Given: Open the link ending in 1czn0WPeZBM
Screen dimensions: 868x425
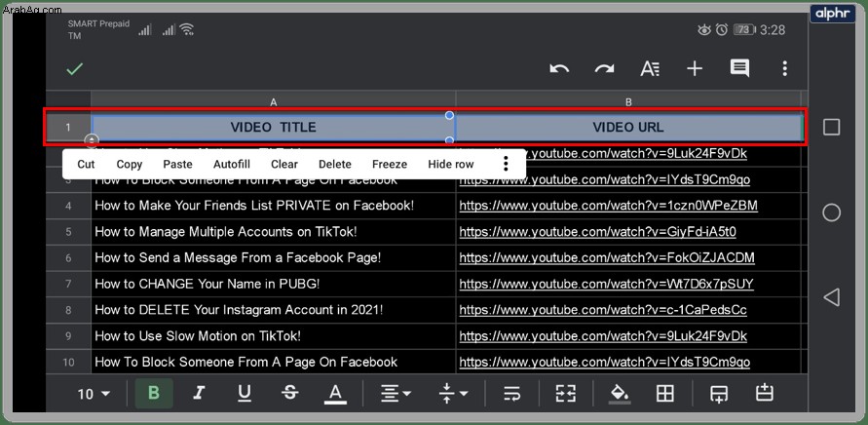Looking at the screenshot, I should [x=608, y=206].
